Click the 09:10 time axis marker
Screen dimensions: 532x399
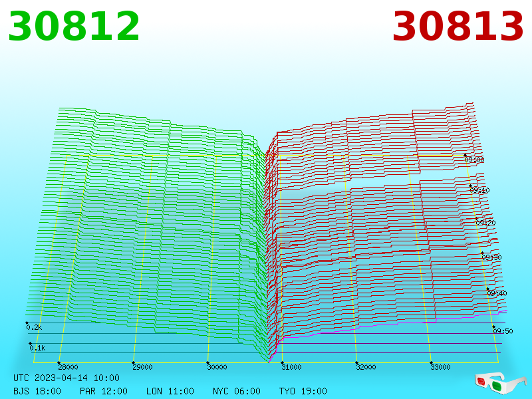coord(479,190)
